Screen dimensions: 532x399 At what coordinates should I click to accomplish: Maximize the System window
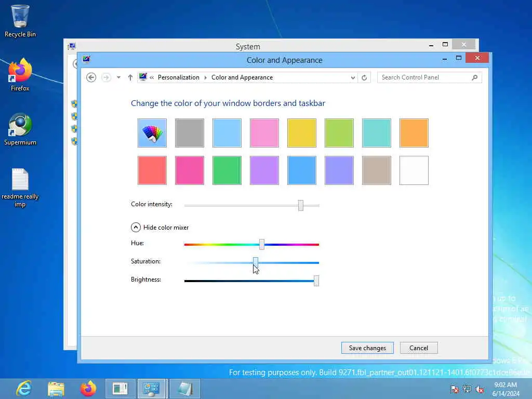[x=445, y=45]
